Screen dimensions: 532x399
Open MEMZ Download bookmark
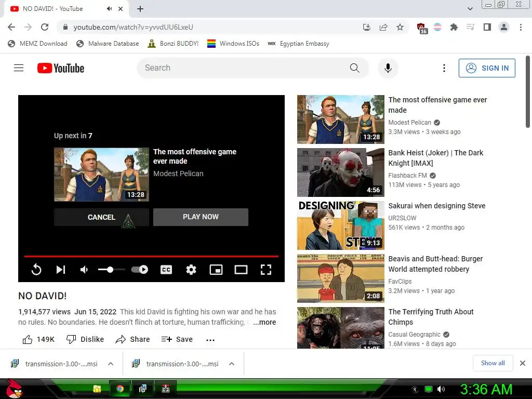pos(37,44)
